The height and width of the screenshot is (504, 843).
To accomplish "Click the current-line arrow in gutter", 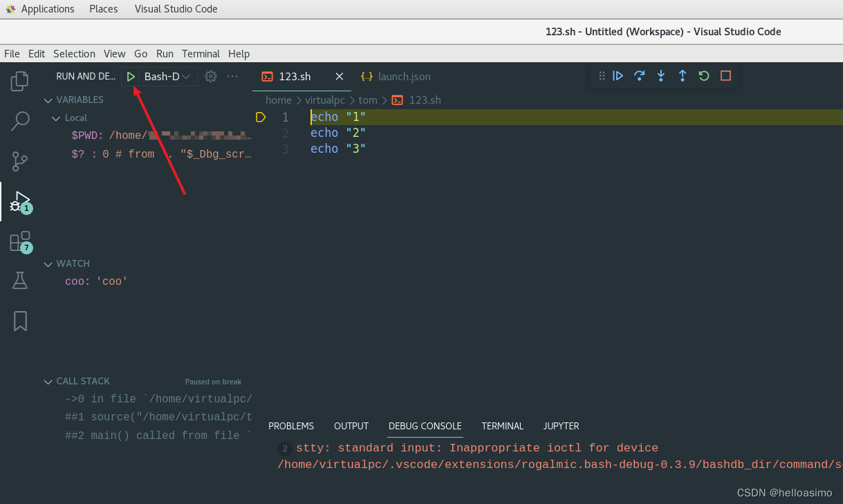I will (x=261, y=117).
